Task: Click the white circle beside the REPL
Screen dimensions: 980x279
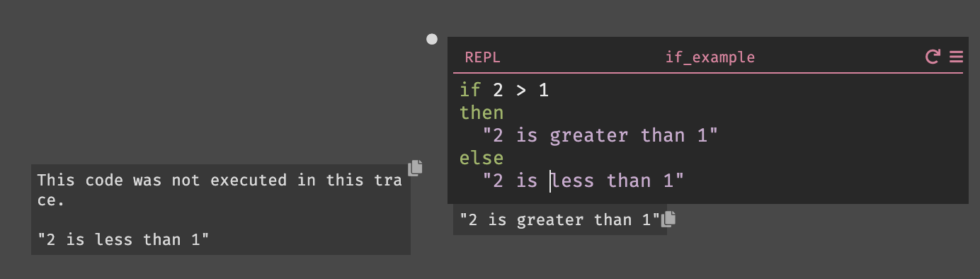Action: pyautogui.click(x=432, y=39)
